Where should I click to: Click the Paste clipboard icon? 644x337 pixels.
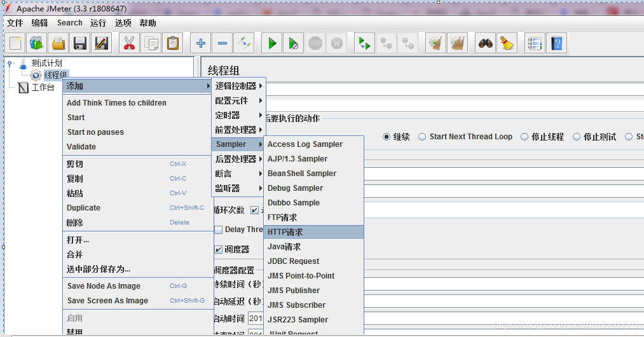pos(173,43)
